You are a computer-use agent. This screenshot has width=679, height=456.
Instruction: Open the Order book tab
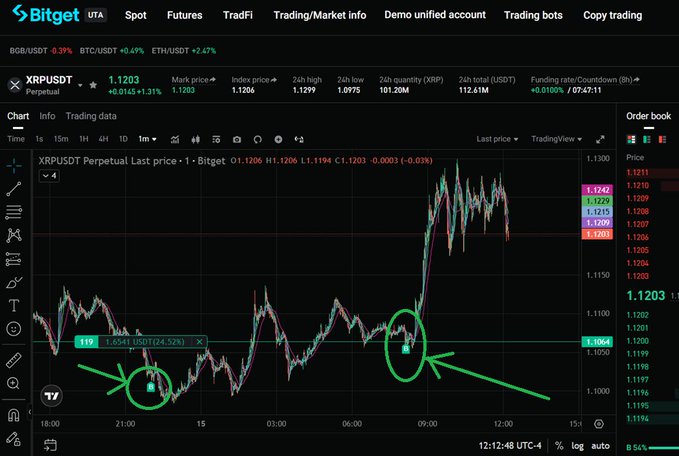point(648,116)
